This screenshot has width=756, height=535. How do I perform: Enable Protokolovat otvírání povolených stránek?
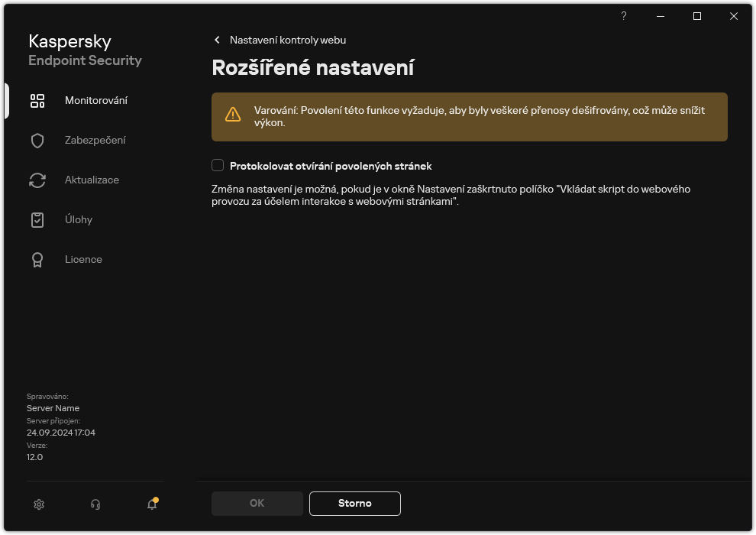tap(218, 166)
